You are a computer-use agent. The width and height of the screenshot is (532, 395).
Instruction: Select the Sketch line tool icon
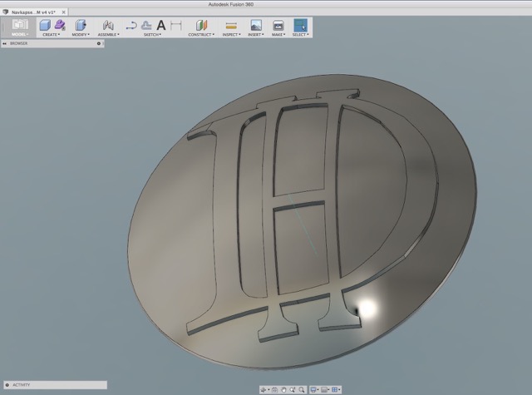pos(131,25)
